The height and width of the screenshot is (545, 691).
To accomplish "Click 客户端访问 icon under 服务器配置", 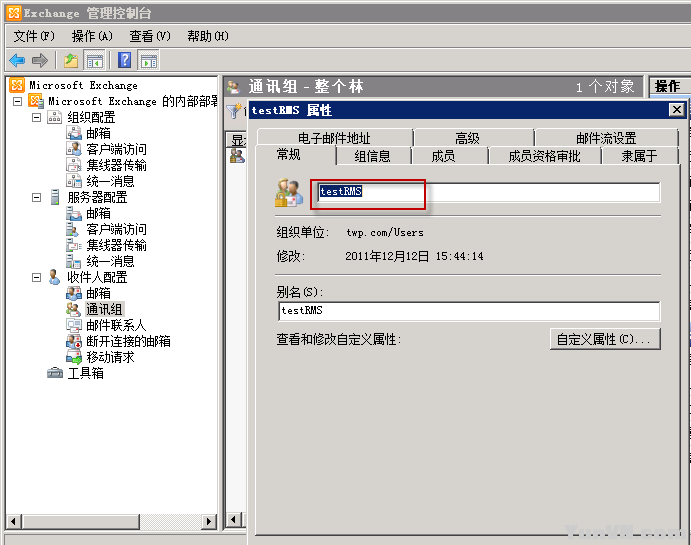I will (x=73, y=229).
